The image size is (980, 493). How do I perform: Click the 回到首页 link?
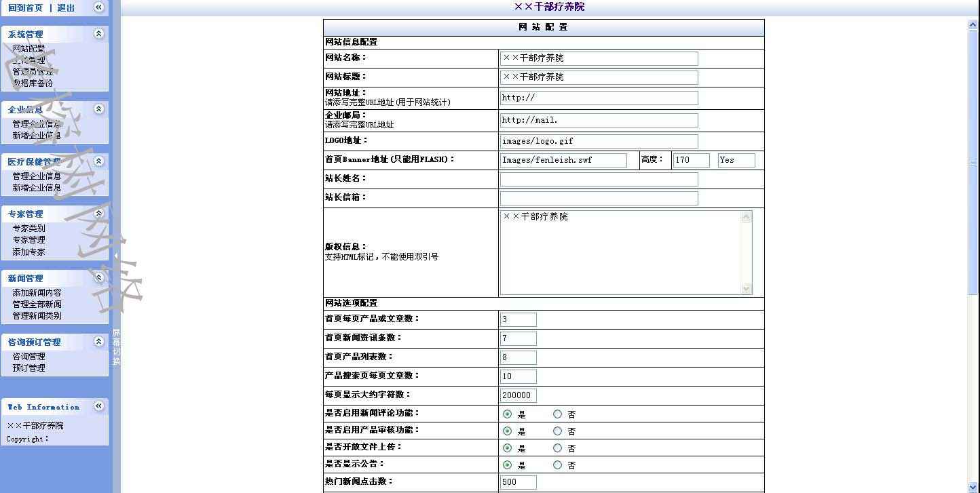25,8
